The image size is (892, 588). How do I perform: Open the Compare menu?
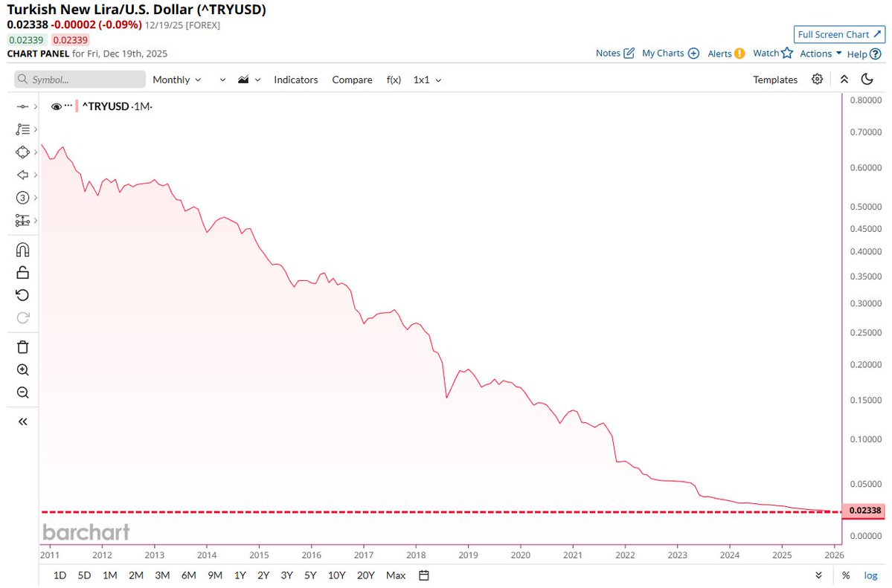point(352,80)
